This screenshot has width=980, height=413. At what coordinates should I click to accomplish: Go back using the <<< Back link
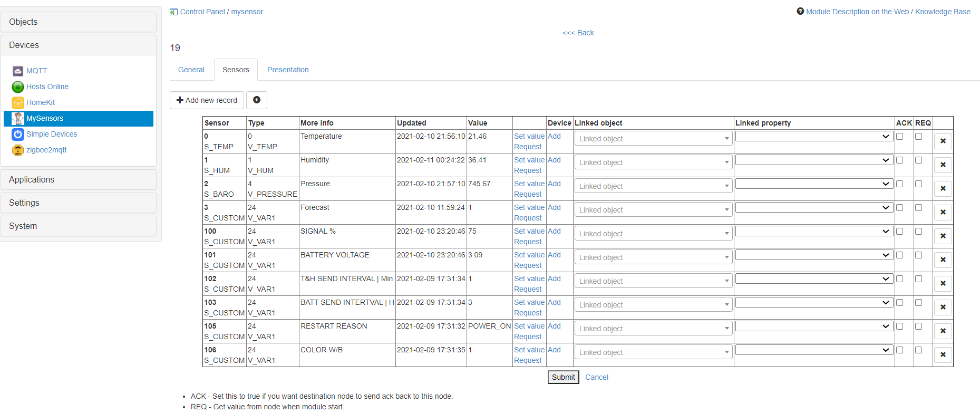578,33
